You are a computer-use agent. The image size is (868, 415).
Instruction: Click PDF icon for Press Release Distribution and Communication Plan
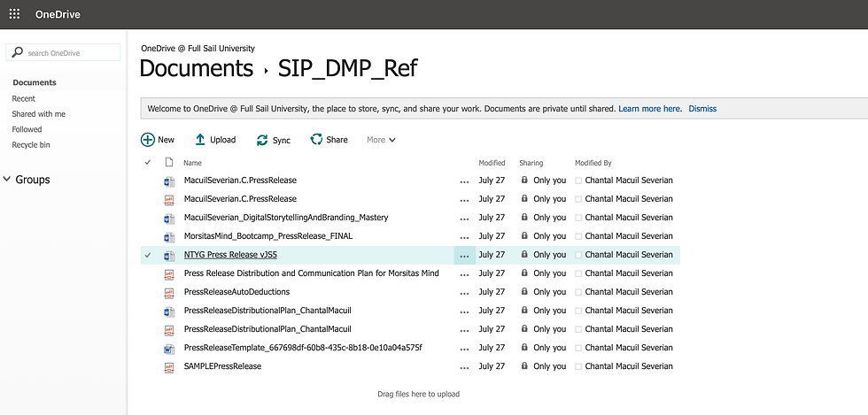tap(169, 274)
